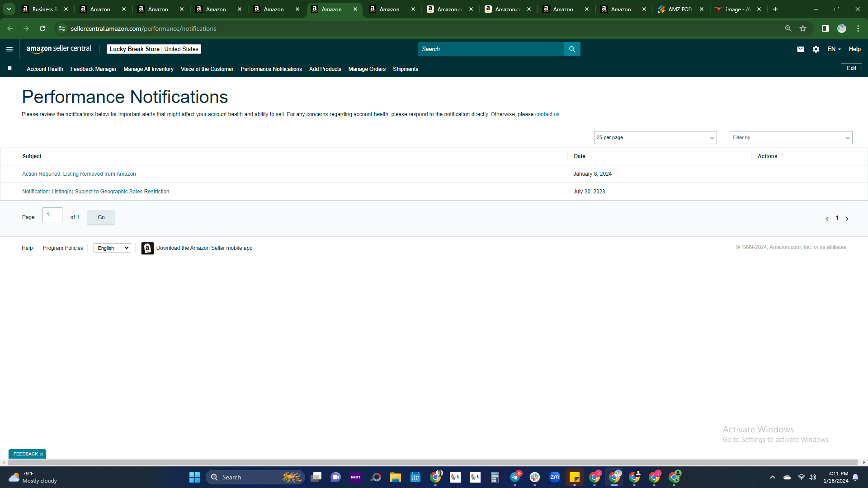
Task: Go to Manage All Inventory
Action: point(148,69)
